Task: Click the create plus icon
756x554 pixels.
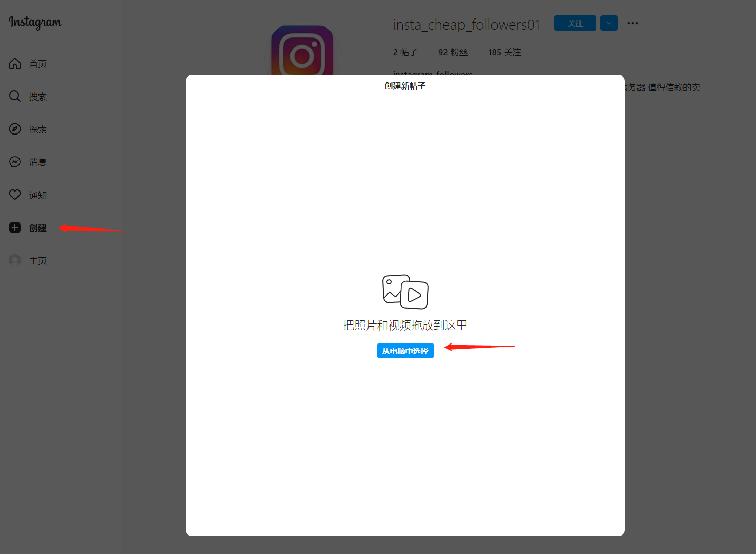Action: (15, 227)
